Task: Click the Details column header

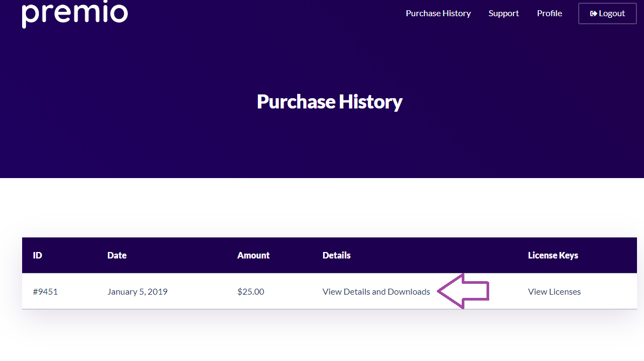Action: click(337, 255)
